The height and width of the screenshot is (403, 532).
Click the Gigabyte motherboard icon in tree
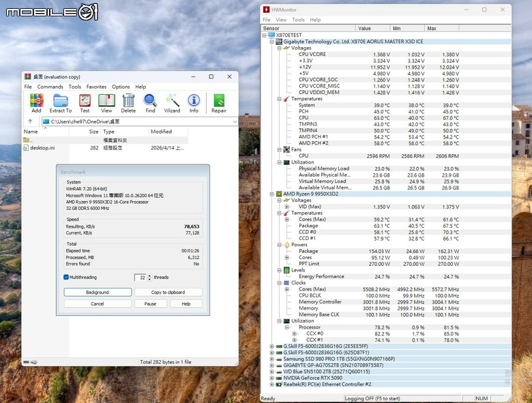pos(279,42)
